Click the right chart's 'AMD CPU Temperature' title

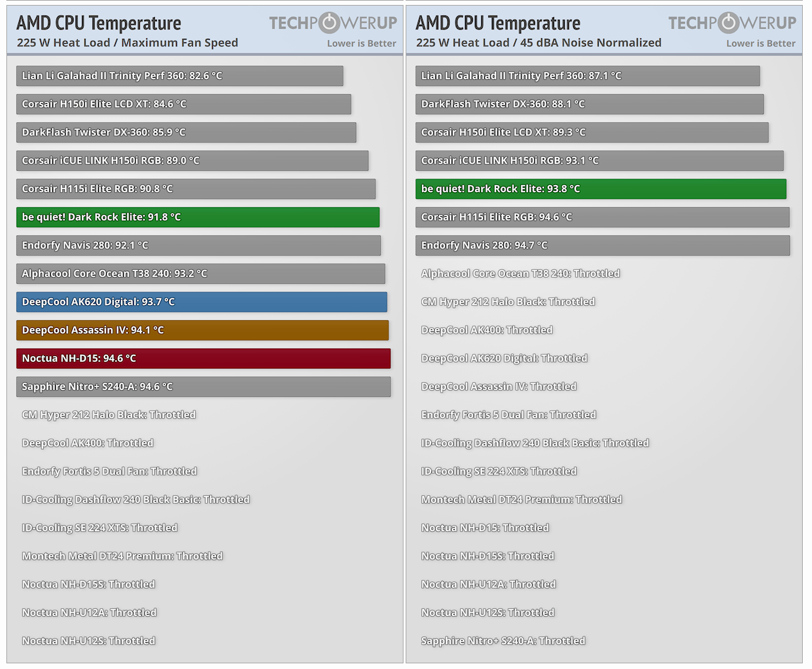[x=498, y=23]
